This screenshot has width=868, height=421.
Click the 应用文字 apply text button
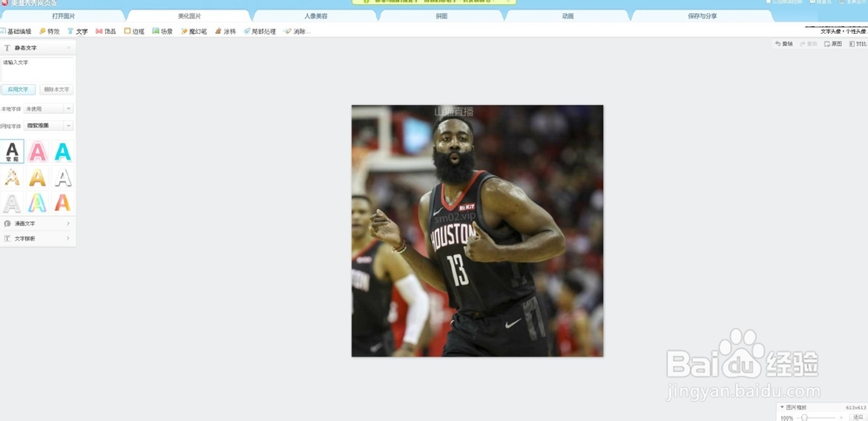[x=17, y=89]
